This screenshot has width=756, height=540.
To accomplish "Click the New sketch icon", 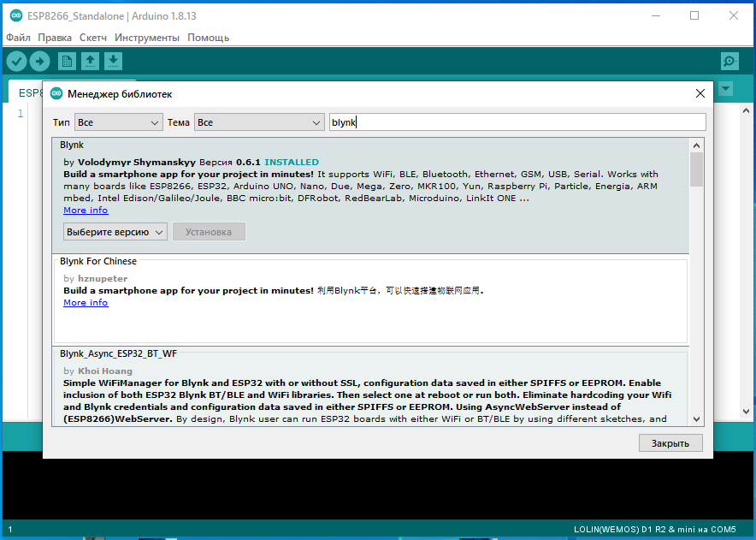I will (x=67, y=61).
